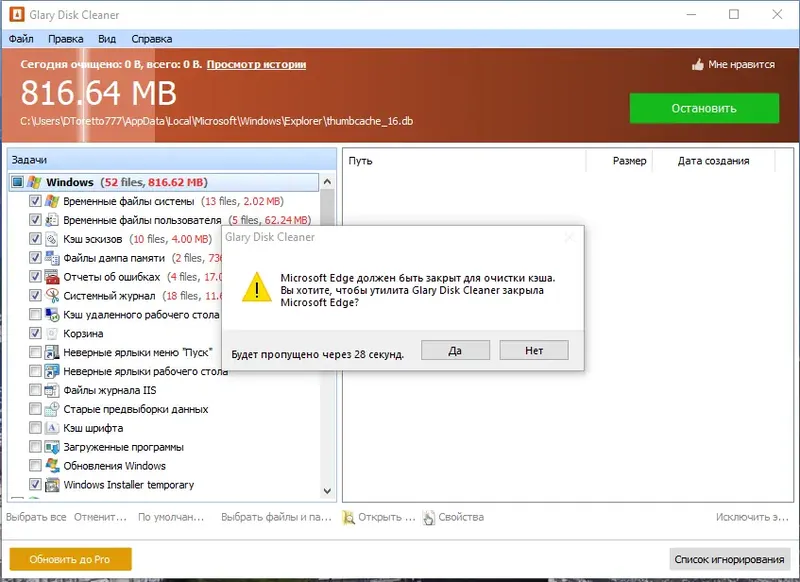Click the Старые предвыборки данных icon

tap(52, 409)
